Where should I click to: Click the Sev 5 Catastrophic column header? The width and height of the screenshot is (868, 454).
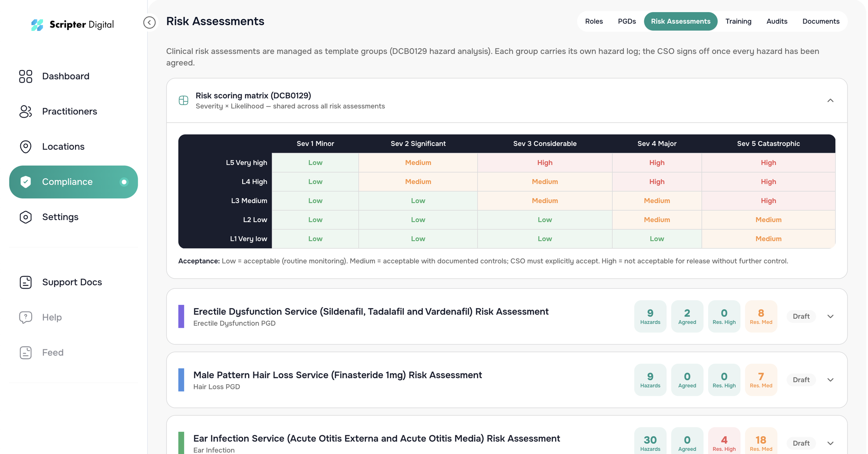tap(768, 144)
